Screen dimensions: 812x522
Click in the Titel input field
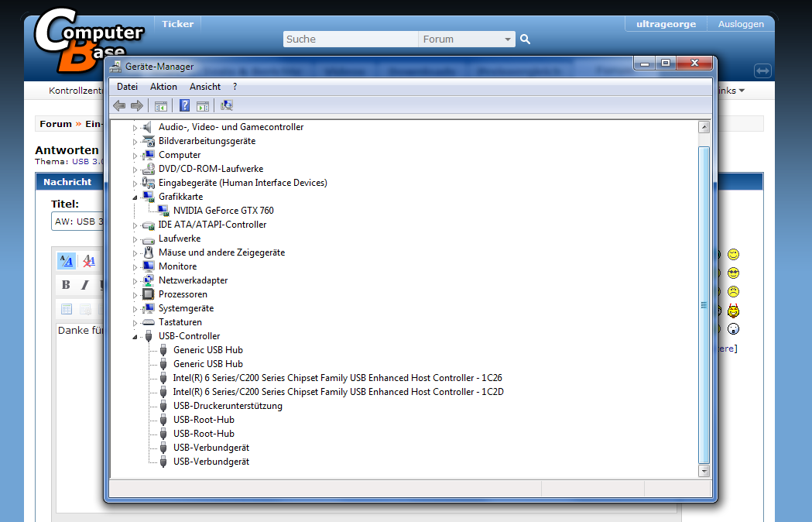tap(77, 222)
